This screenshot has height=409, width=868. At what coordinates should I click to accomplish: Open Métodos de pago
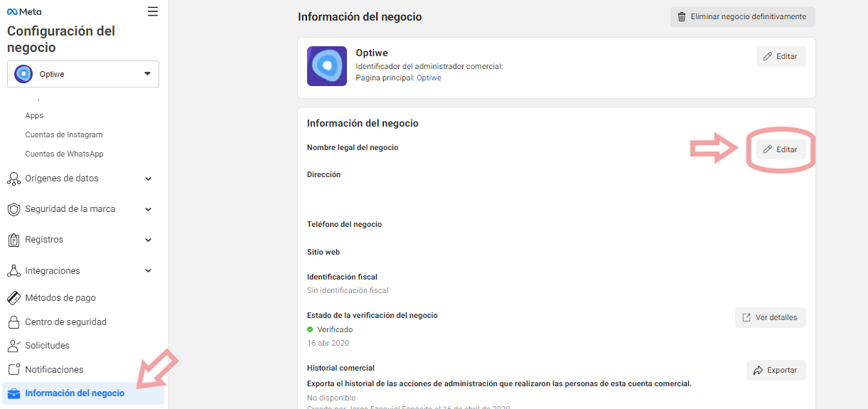click(60, 298)
